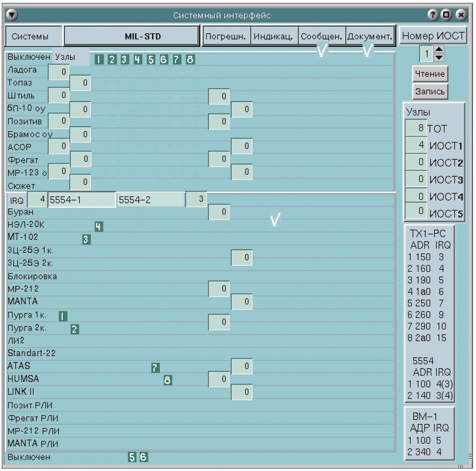The image size is (476, 471).
Task: Click the field showing 3 after 5554-2
Action: (196, 199)
